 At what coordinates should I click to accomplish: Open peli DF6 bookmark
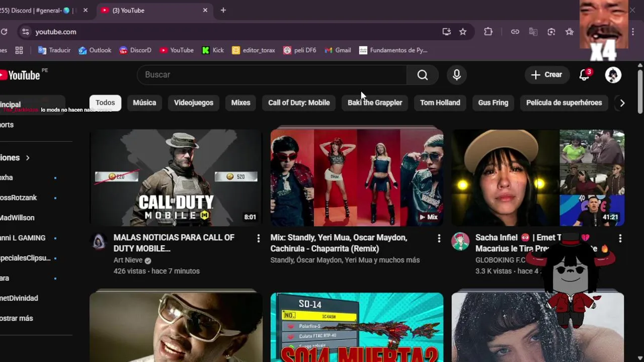coord(300,50)
